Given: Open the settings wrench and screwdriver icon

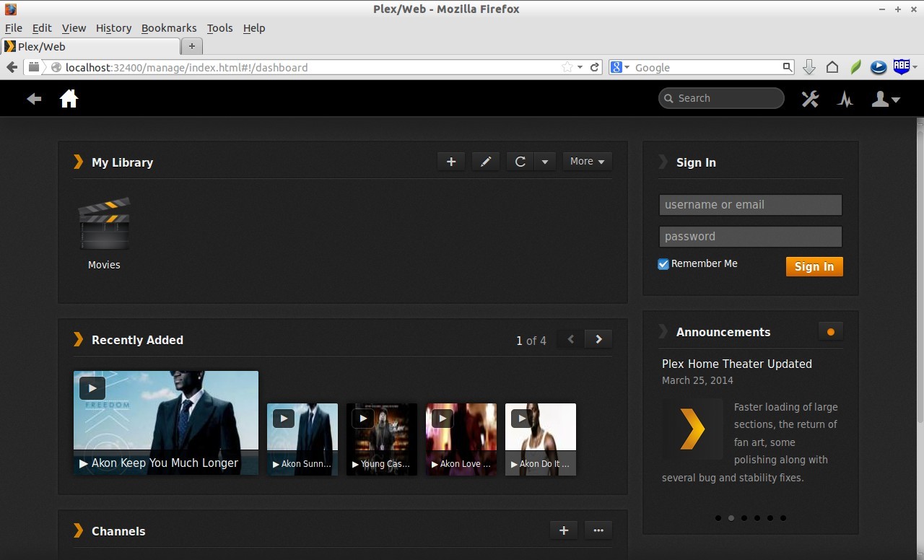Looking at the screenshot, I should click(x=810, y=99).
